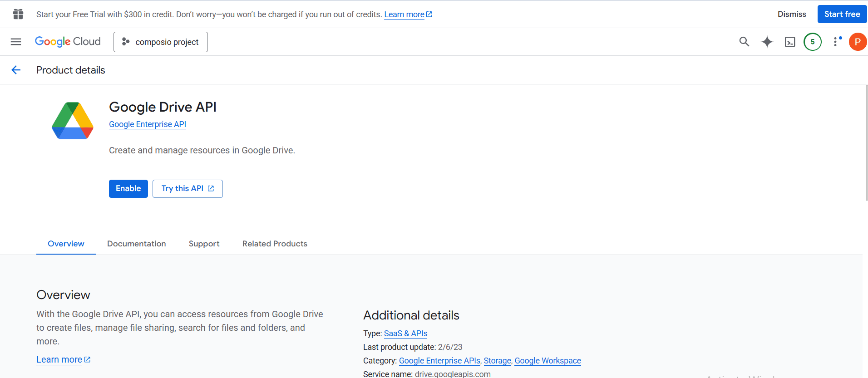
Task: Switch to the Documentation tab
Action: tap(137, 244)
